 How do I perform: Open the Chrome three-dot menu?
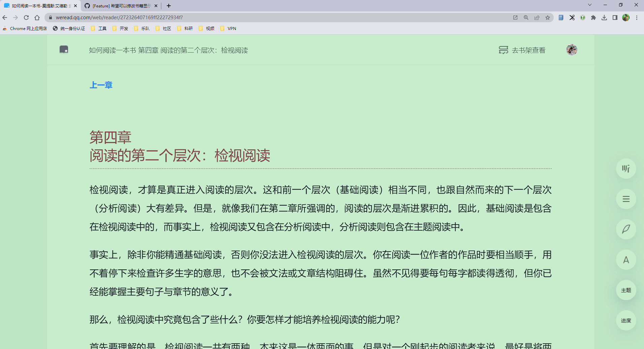pyautogui.click(x=637, y=17)
